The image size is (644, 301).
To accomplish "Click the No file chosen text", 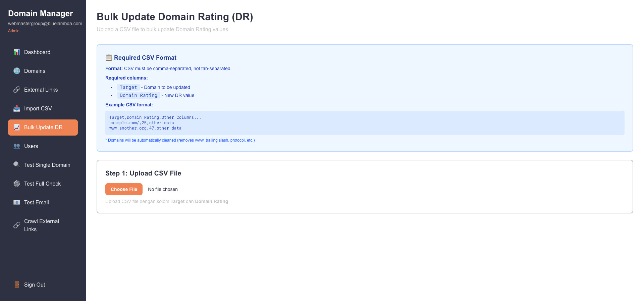I will point(163,189).
